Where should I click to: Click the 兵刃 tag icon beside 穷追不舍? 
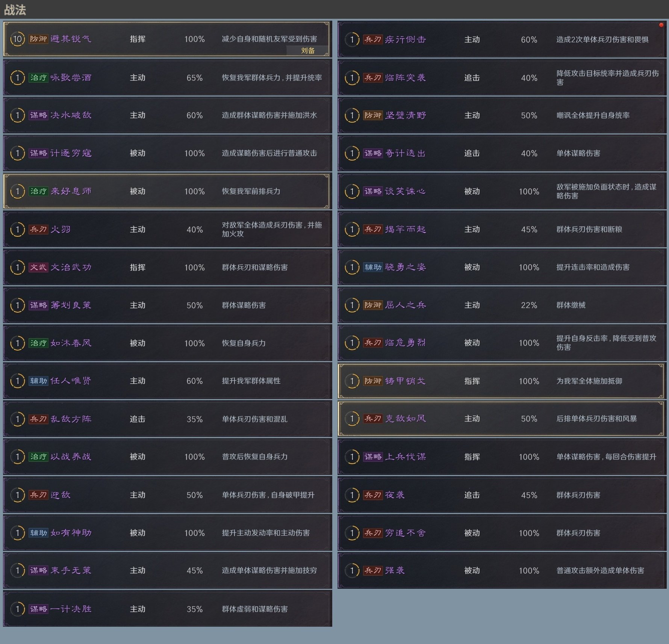click(373, 533)
